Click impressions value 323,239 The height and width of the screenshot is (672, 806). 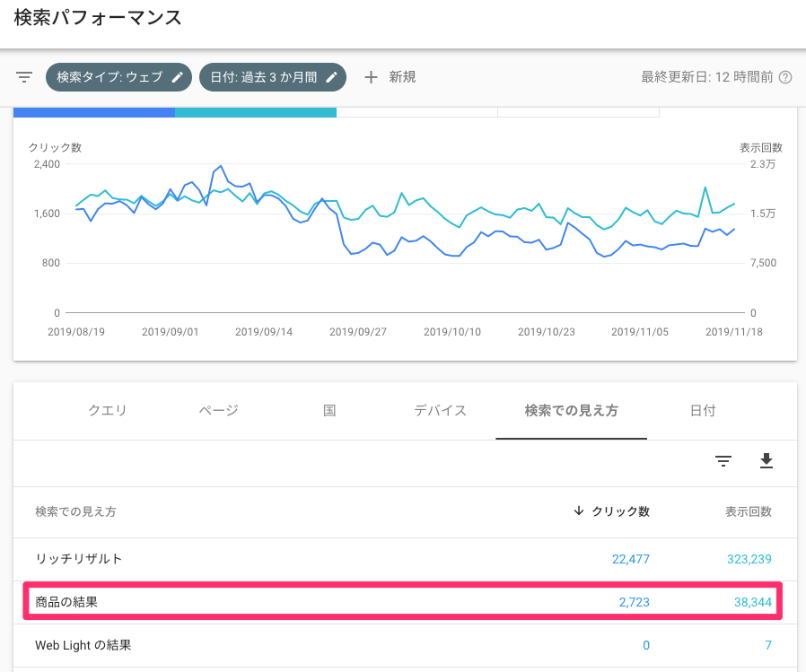tap(749, 559)
